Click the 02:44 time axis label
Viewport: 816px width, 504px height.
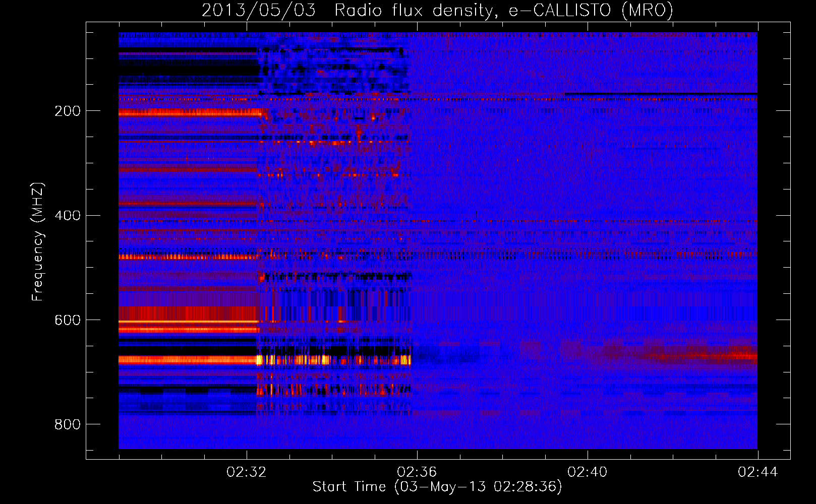click(758, 472)
